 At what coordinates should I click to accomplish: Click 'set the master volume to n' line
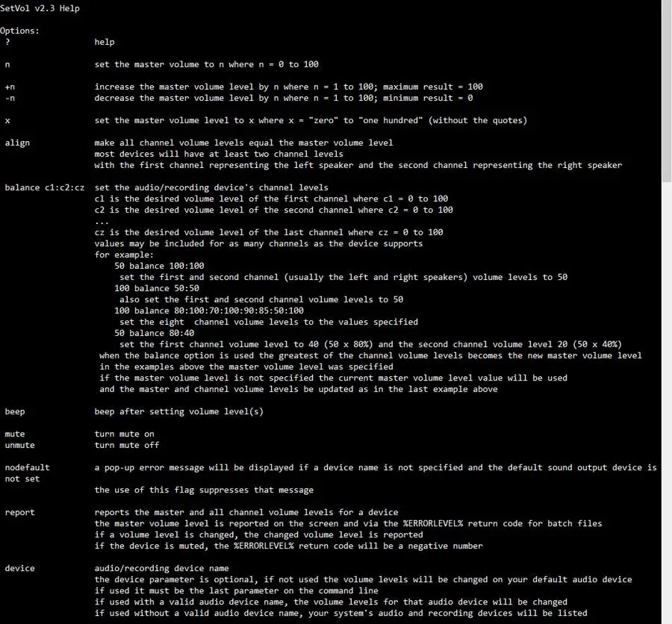pos(207,64)
